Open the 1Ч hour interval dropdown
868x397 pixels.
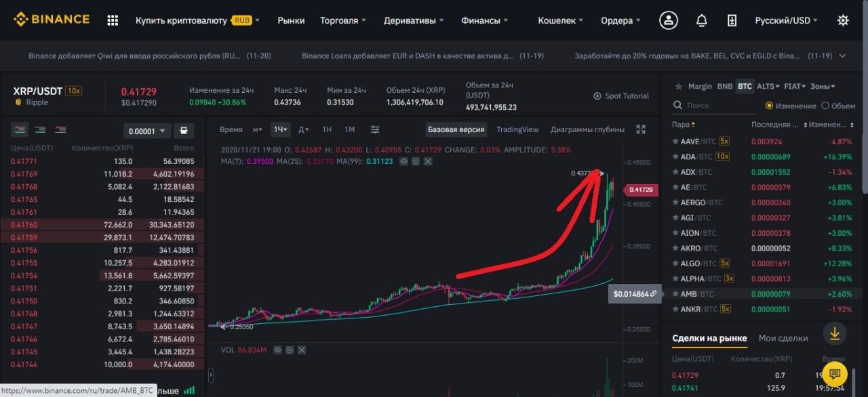280,129
